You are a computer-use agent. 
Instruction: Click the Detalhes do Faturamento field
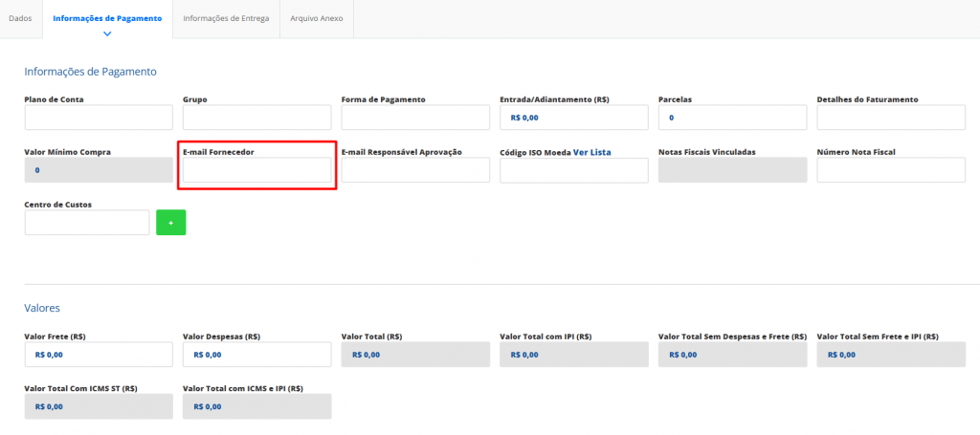click(891, 118)
